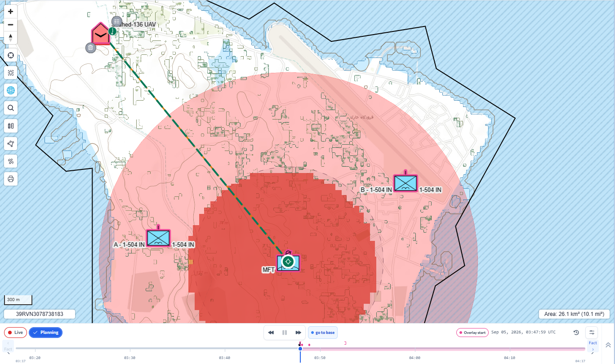Step to next Fact on timeline
The width and height of the screenshot is (615, 364).
593,346
